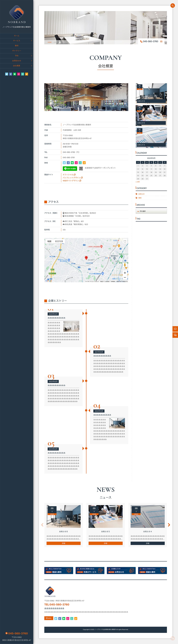
Task: Click 詳細 button under お知らせ４ news card
Action: (x=148, y=543)
